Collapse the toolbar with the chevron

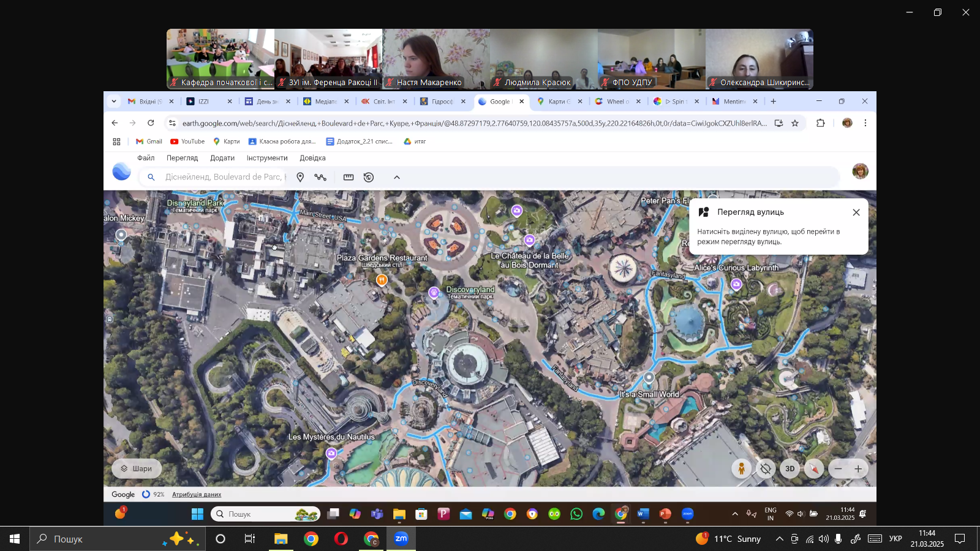click(x=397, y=178)
